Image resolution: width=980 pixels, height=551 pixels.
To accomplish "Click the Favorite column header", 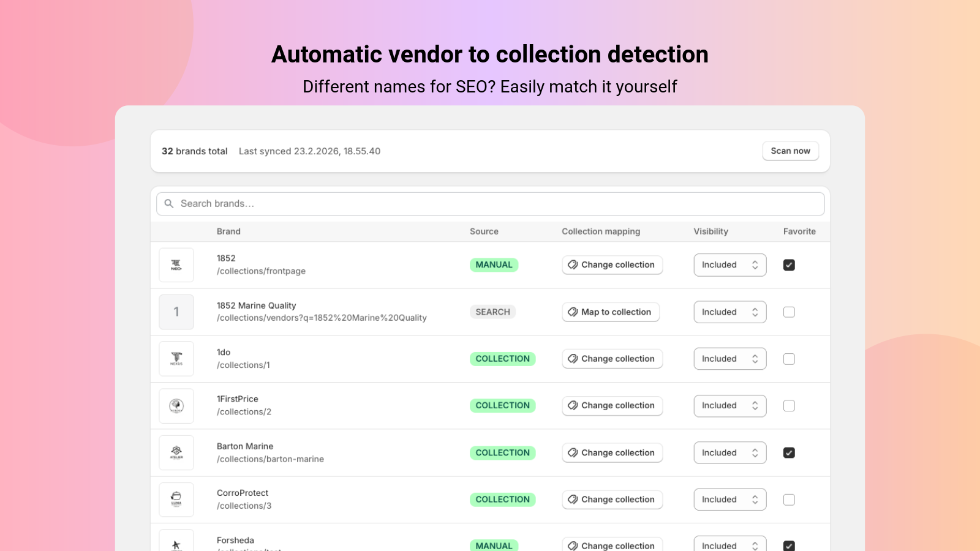I will pos(799,231).
